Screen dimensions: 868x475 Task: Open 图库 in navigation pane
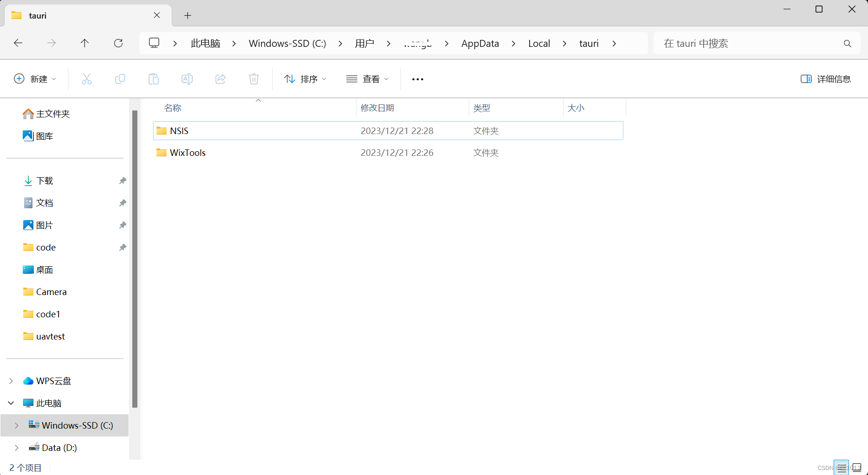38,136
